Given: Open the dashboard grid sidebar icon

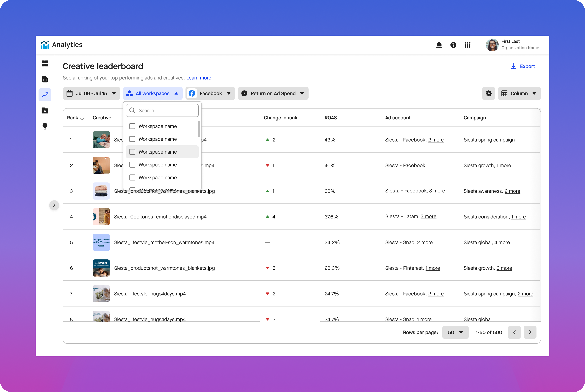Looking at the screenshot, I should 45,63.
